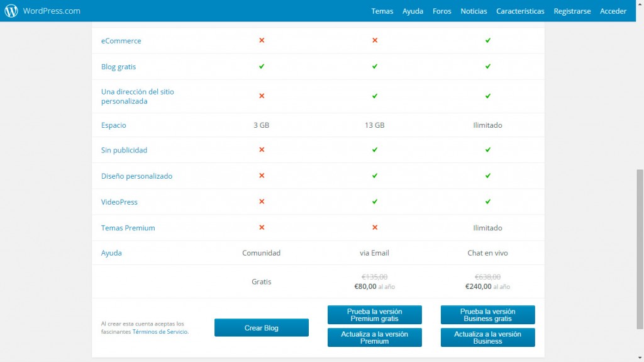Click the Gratis price label
Screen dimensions: 644x362
(x=261, y=282)
